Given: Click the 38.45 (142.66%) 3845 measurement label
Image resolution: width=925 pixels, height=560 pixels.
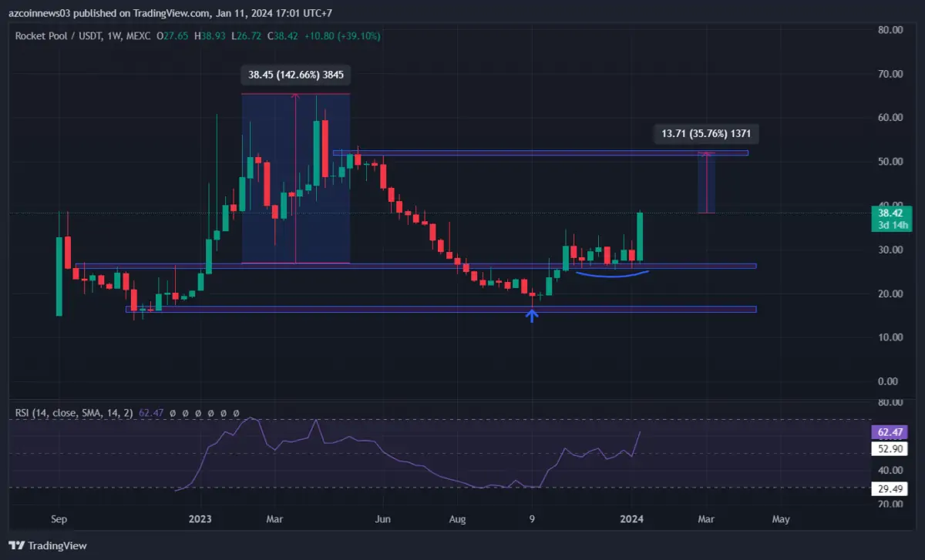Looking at the screenshot, I should (x=296, y=75).
